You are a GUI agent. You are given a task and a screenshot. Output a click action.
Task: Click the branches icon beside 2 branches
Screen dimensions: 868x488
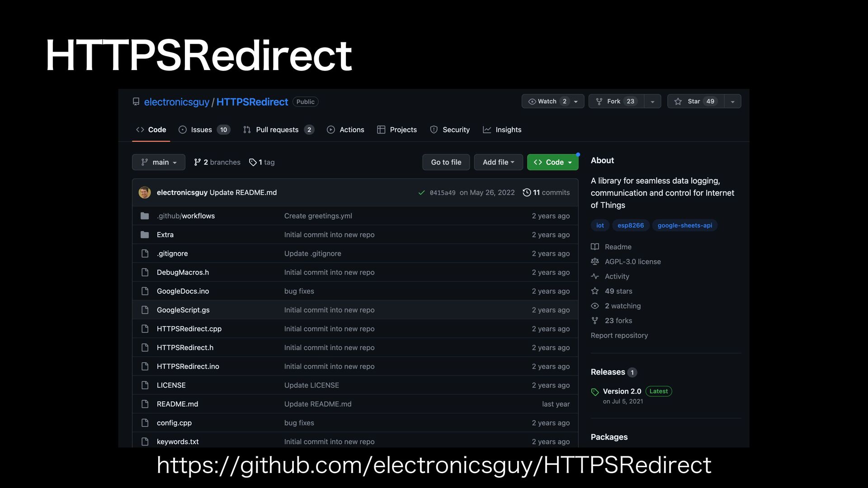click(197, 162)
